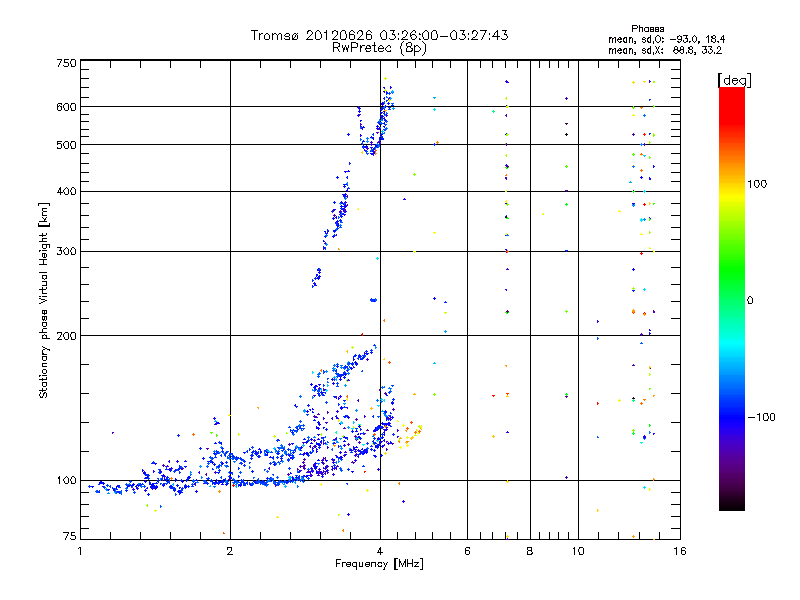Viewport: 800px width, 600px height.
Task: Click the 'Frequency [MHz]' axis label
Action: 379,564
